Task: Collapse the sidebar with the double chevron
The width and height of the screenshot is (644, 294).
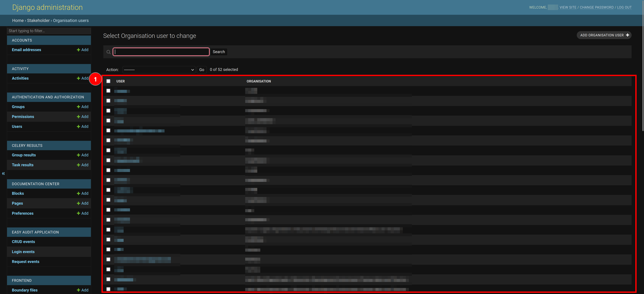Action: tap(4, 173)
